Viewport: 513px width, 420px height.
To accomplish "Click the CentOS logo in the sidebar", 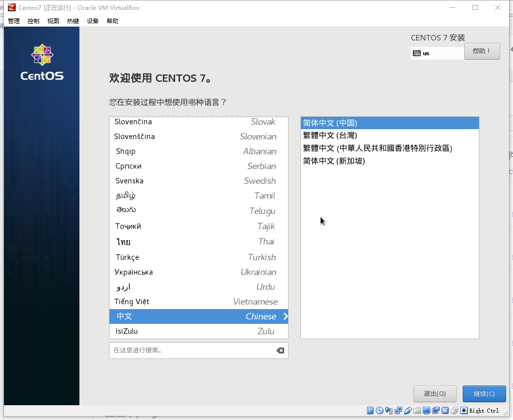I will (x=42, y=63).
